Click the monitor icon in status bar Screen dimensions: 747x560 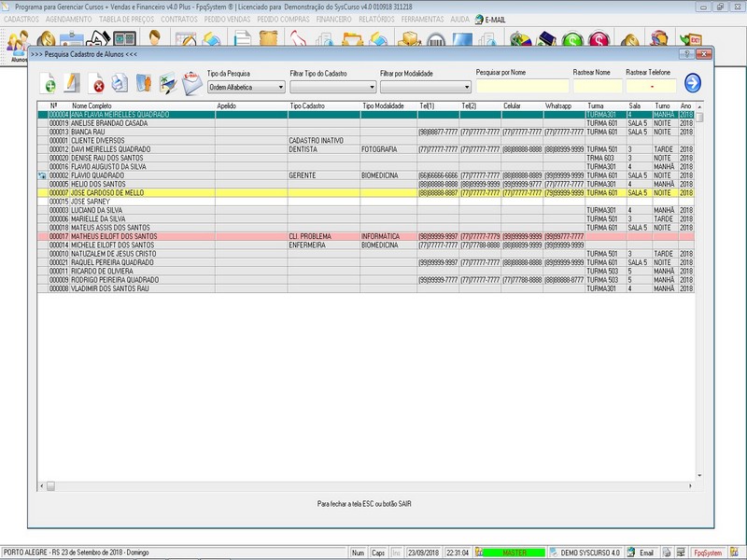(681, 553)
